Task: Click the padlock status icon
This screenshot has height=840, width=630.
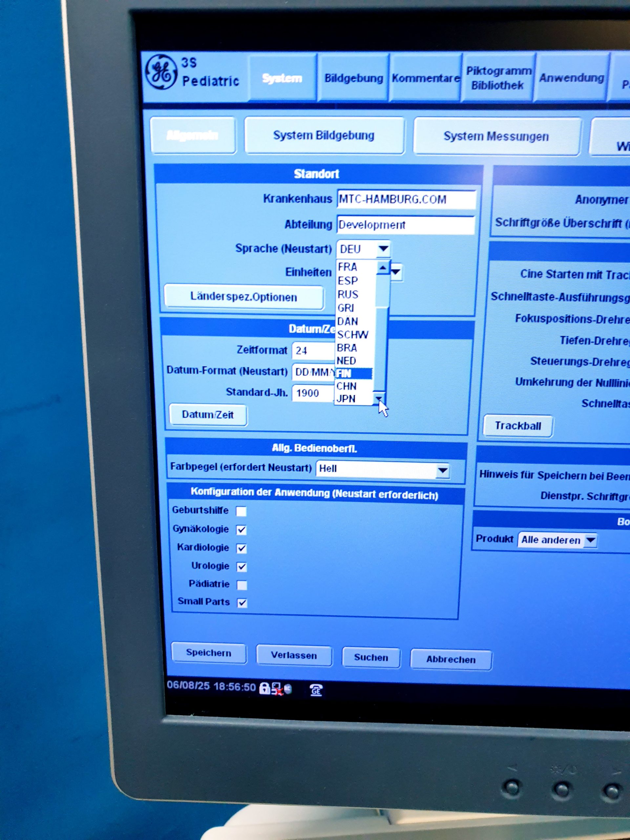Action: [x=264, y=688]
